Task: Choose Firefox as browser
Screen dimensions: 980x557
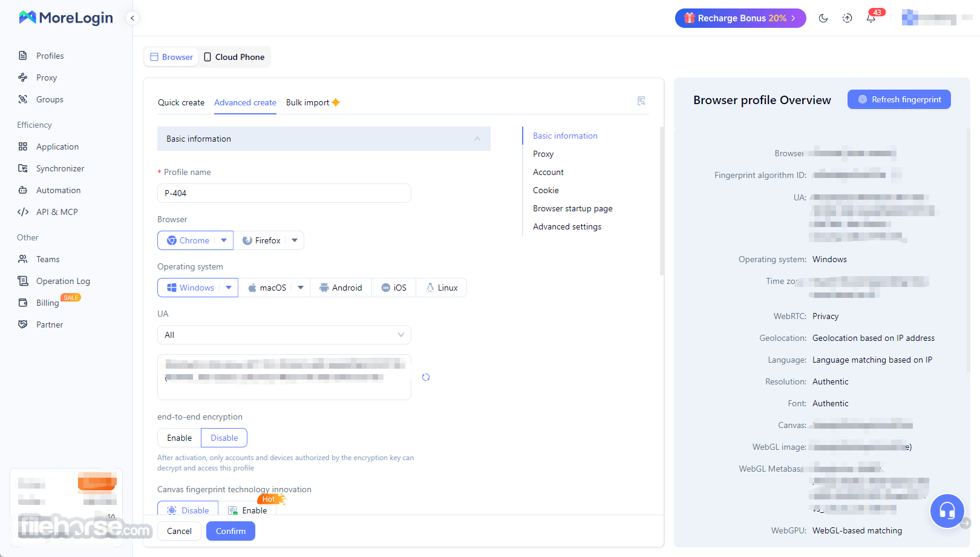Action: tap(261, 240)
